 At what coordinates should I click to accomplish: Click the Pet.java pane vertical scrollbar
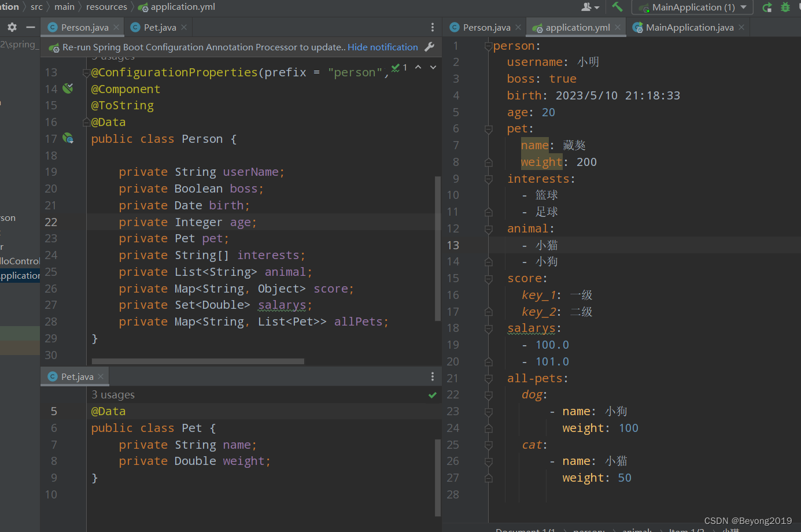coord(438,478)
